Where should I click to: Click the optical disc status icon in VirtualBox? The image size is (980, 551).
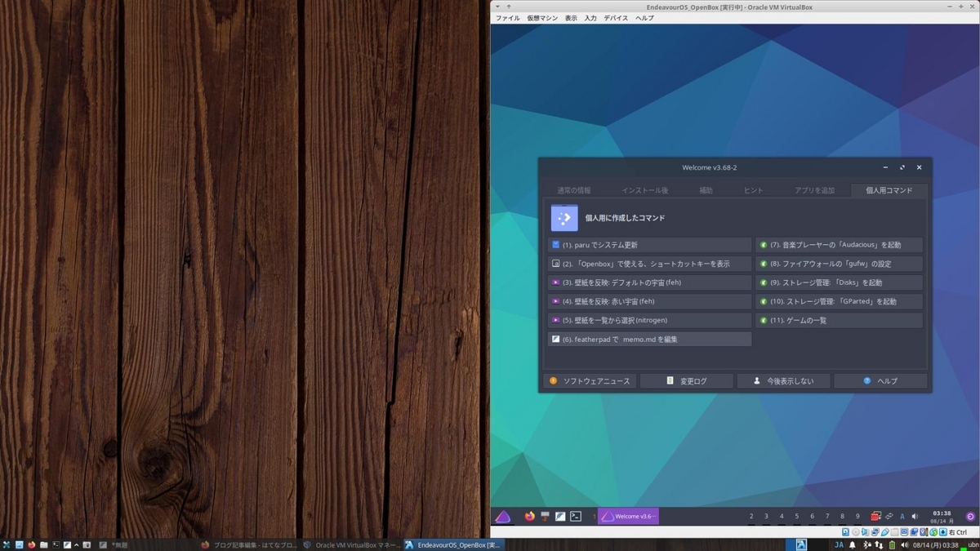[x=856, y=532]
